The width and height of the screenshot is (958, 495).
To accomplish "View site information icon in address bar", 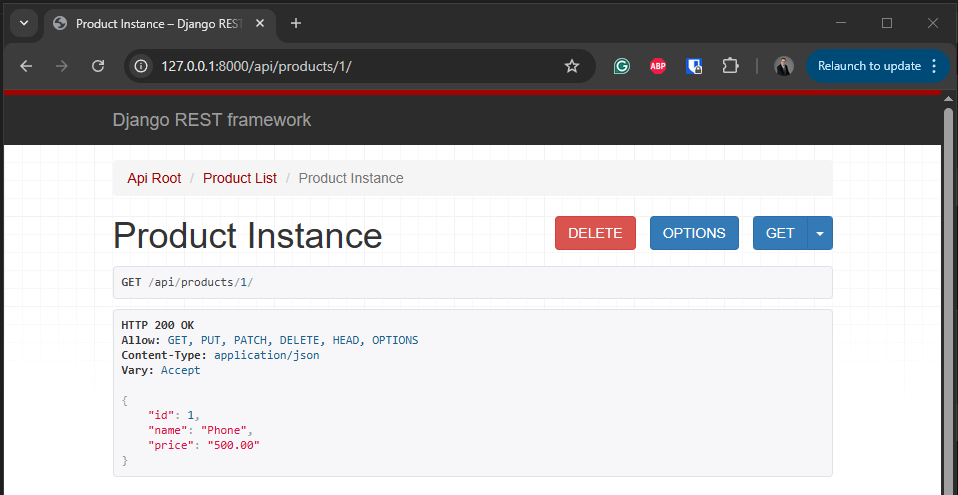I will 141,66.
